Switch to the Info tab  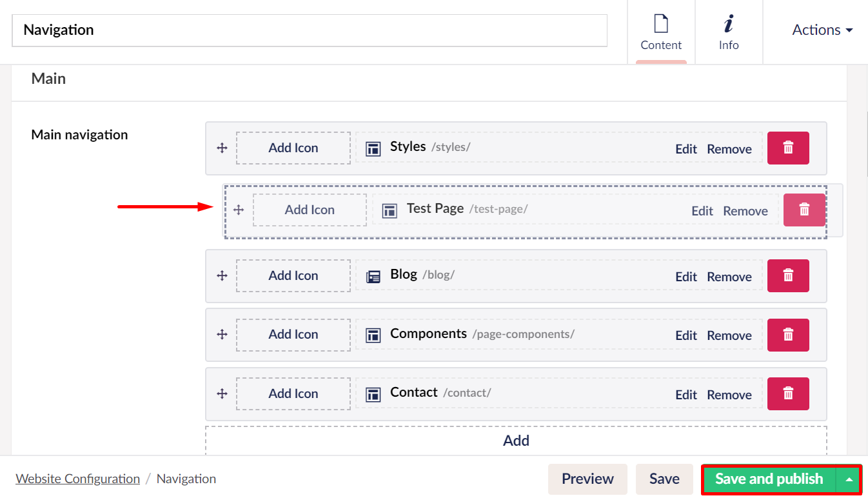click(729, 32)
